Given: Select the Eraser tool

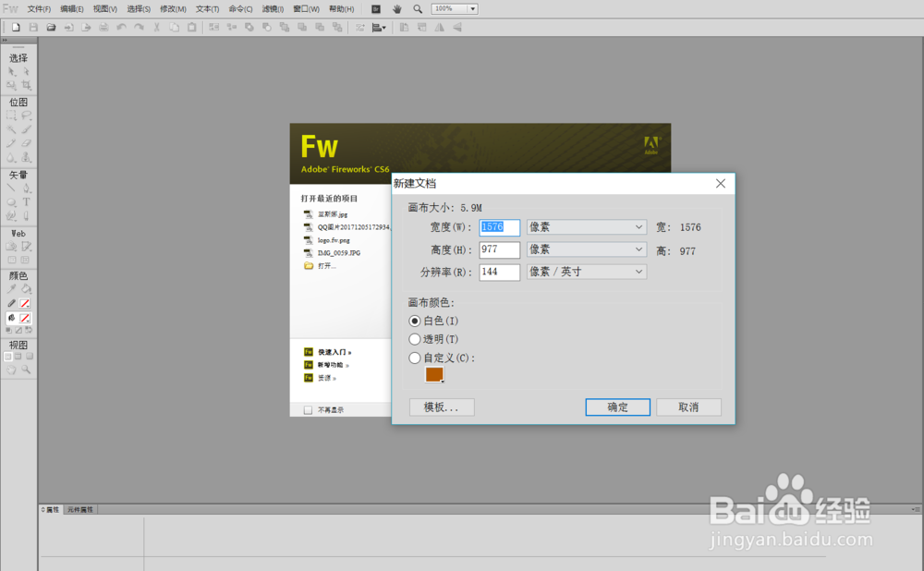Looking at the screenshot, I should (26, 143).
